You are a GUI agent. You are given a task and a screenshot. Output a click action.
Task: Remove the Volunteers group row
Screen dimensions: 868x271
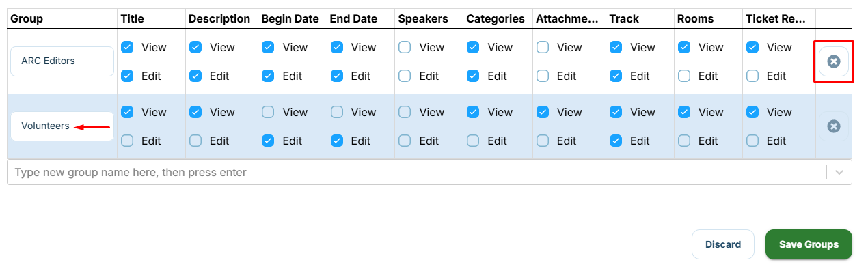coord(834,126)
